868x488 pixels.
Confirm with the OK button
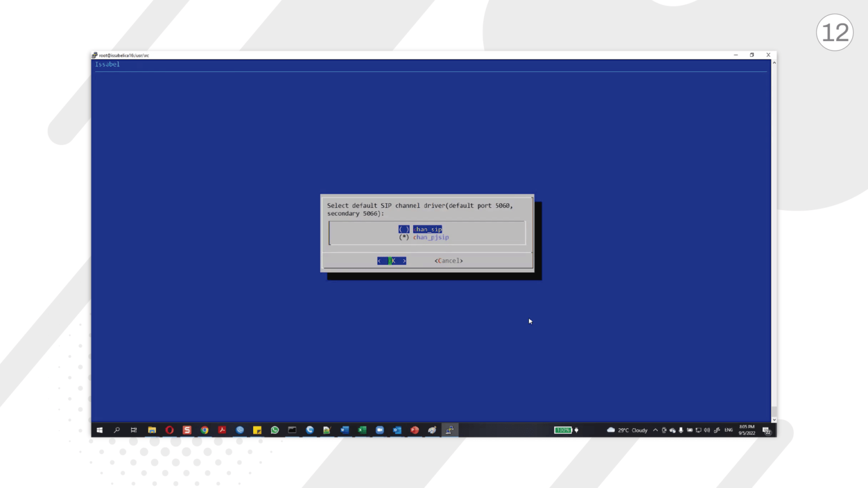(x=392, y=261)
